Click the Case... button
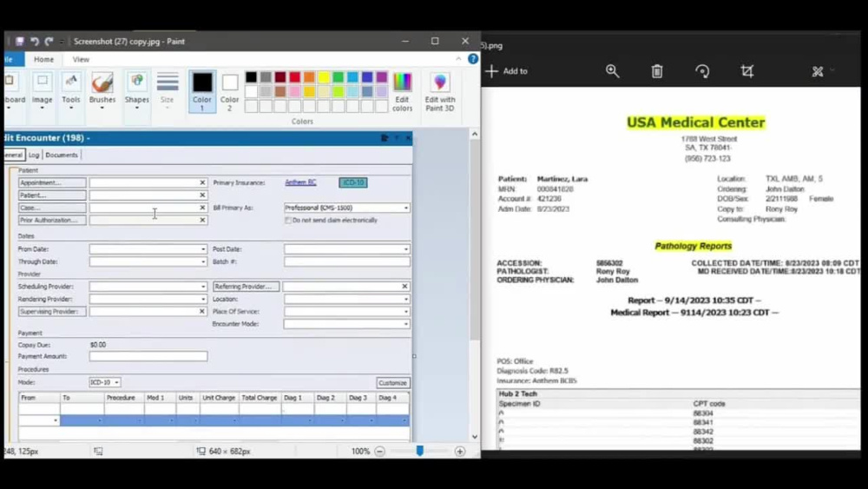Image resolution: width=868 pixels, height=489 pixels. (52, 208)
